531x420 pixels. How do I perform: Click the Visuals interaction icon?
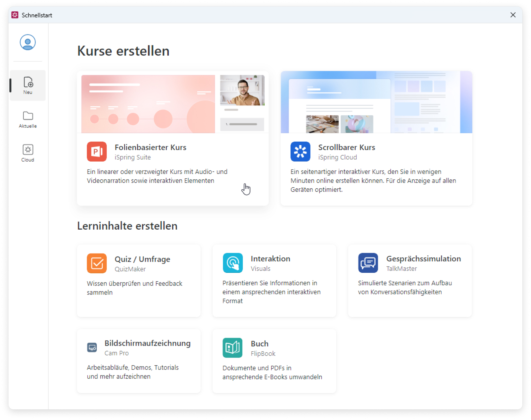coord(232,263)
